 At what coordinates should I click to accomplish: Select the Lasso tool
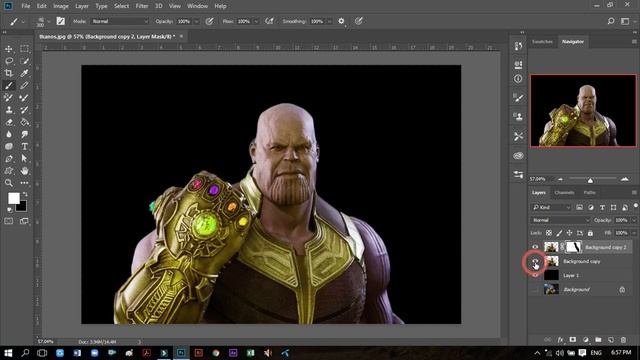(9, 61)
